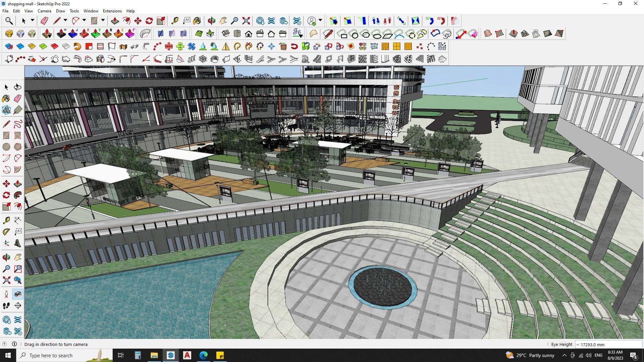Image resolution: width=644 pixels, height=362 pixels.
Task: Toggle the Section Plane tool in left toolbar
Action: 18,306
